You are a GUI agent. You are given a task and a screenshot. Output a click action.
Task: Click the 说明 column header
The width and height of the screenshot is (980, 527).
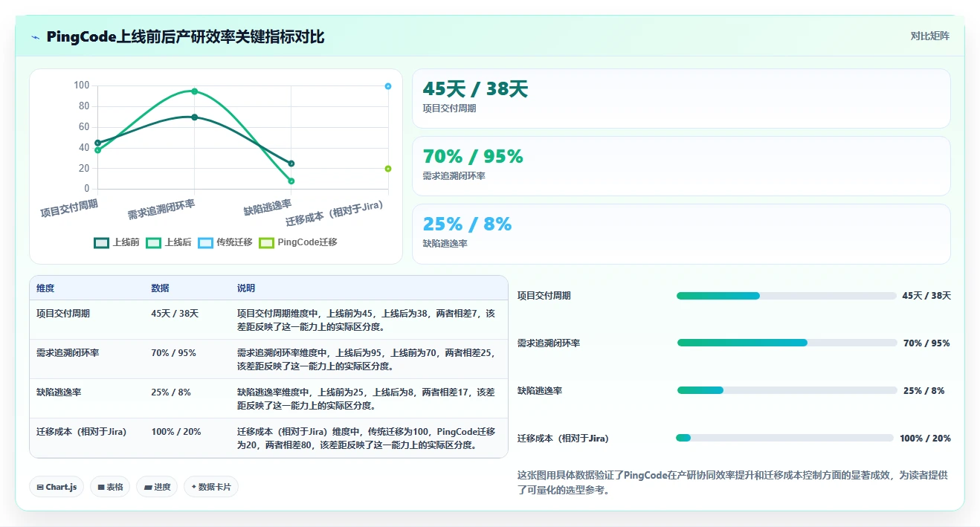click(x=246, y=288)
